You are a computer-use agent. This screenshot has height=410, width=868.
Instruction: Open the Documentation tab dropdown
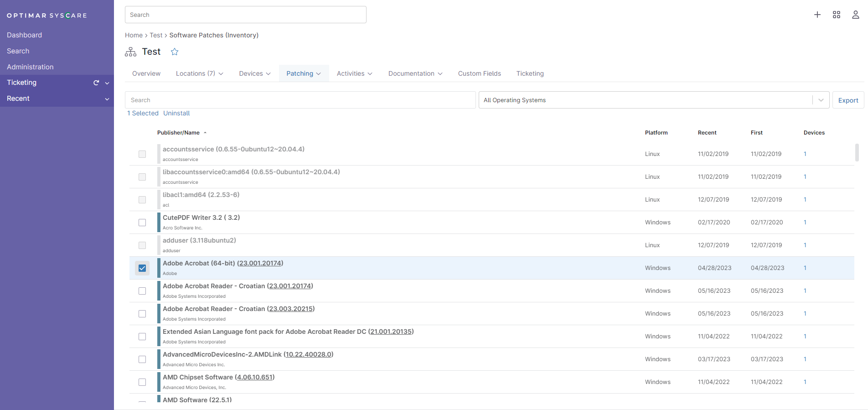415,73
